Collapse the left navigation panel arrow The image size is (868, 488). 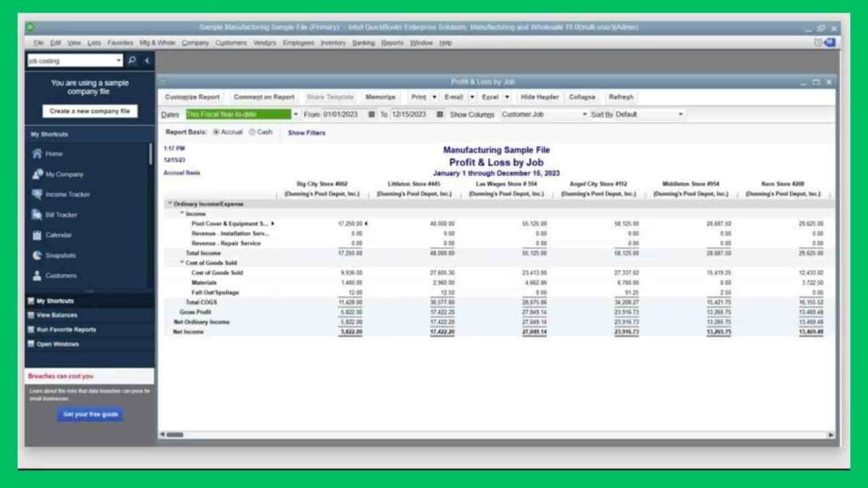146,61
